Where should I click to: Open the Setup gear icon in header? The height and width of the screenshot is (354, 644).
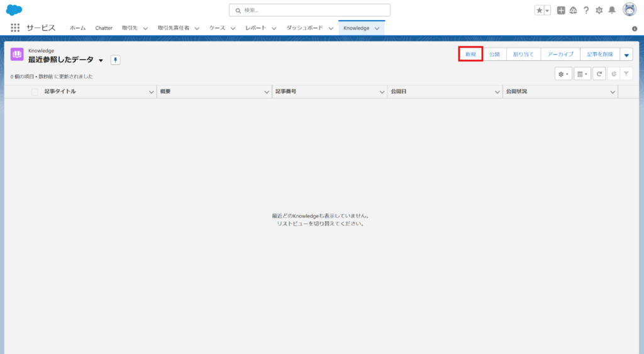tap(599, 10)
